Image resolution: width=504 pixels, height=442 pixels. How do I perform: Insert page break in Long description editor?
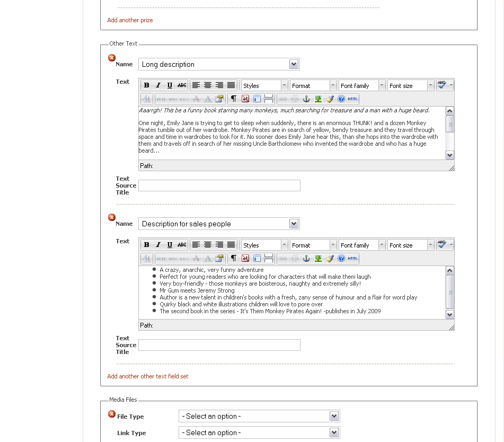coord(268,99)
